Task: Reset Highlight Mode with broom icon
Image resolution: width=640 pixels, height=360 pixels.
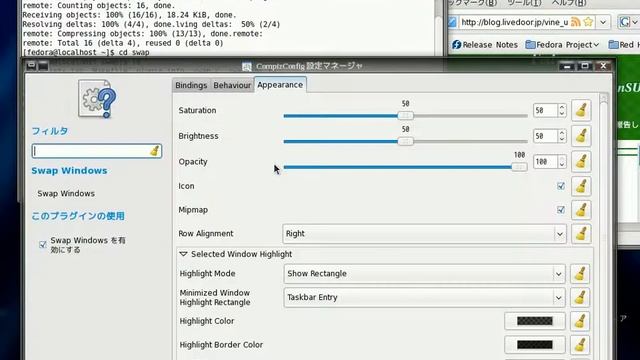Action: (x=580, y=273)
